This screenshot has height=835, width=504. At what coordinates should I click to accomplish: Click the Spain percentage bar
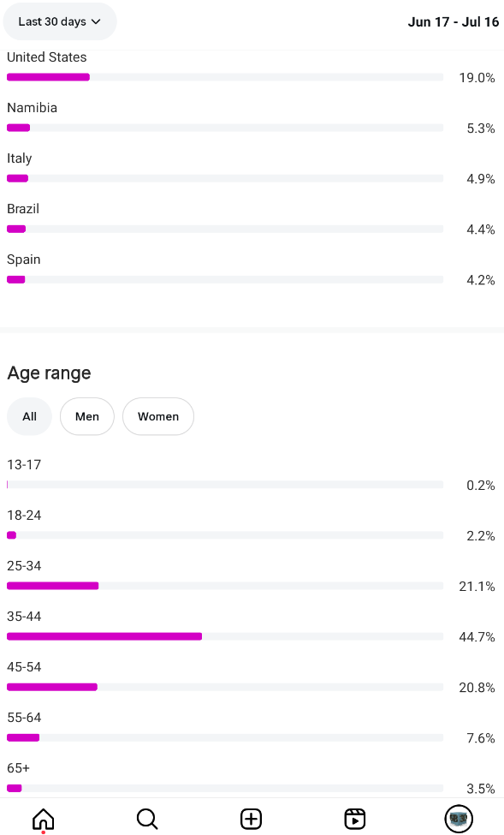pyautogui.click(x=224, y=279)
